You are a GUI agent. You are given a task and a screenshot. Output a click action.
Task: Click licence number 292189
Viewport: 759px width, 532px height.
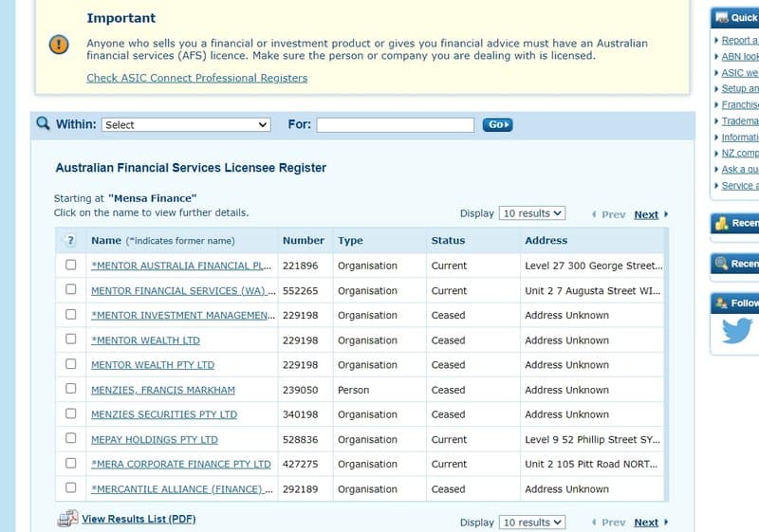click(300, 489)
